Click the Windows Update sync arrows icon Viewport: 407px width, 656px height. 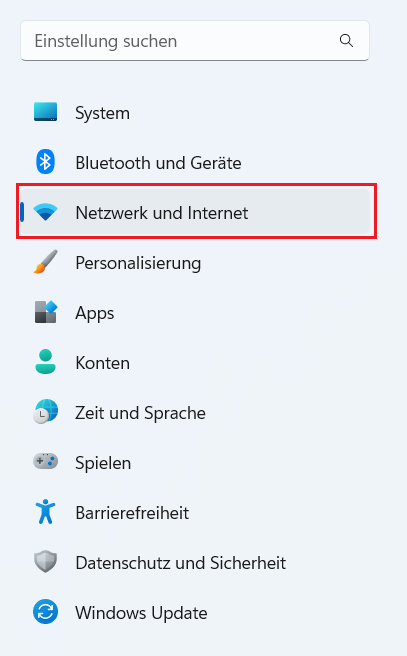pos(45,612)
